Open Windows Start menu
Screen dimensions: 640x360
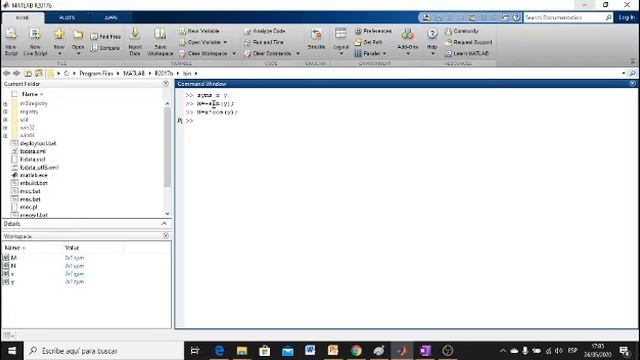[x=12, y=351]
